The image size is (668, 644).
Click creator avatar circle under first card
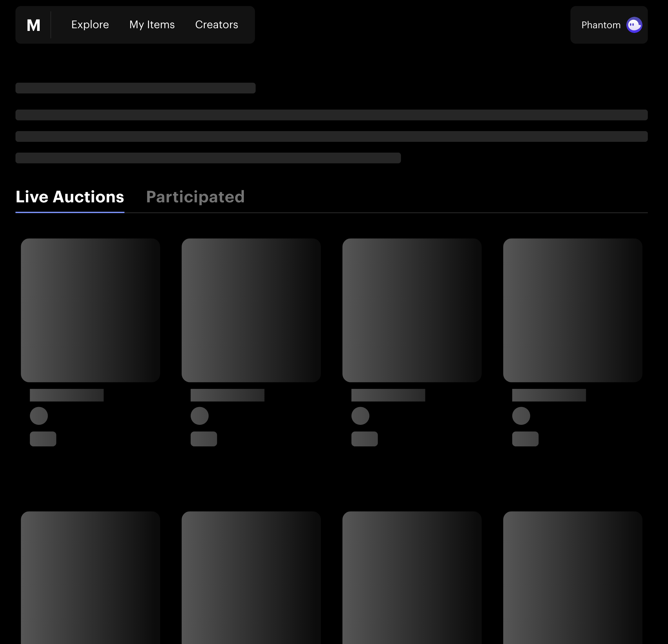[39, 416]
